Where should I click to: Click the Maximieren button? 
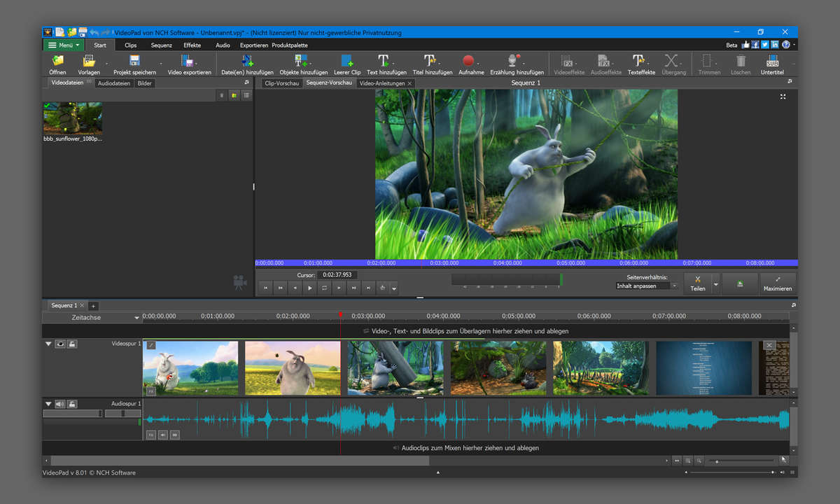tap(778, 283)
